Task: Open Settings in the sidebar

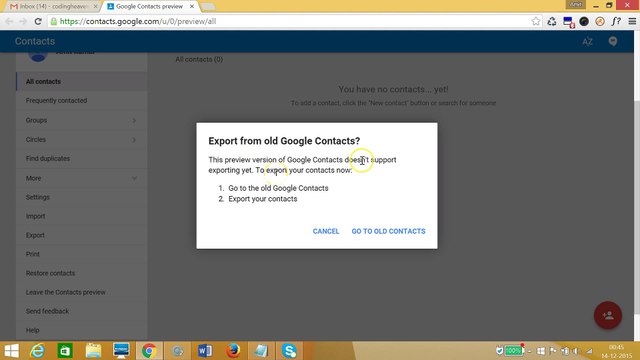Action: [82, 197]
